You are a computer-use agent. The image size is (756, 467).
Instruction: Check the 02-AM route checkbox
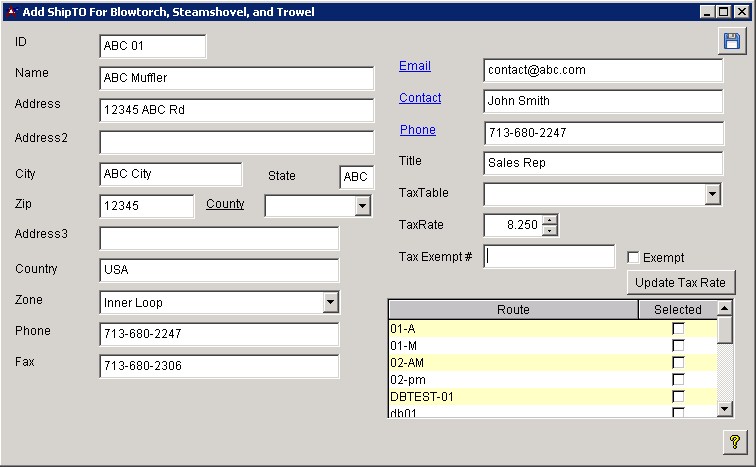678,362
